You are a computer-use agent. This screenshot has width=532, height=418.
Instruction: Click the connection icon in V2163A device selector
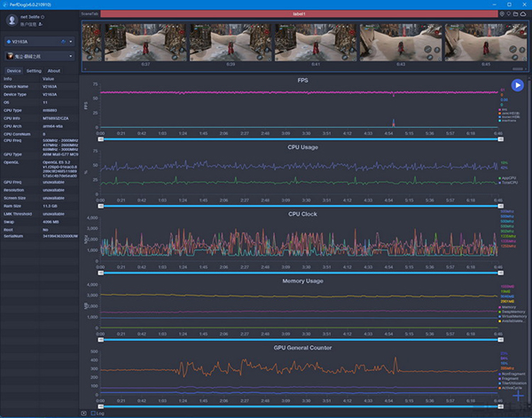(x=61, y=42)
